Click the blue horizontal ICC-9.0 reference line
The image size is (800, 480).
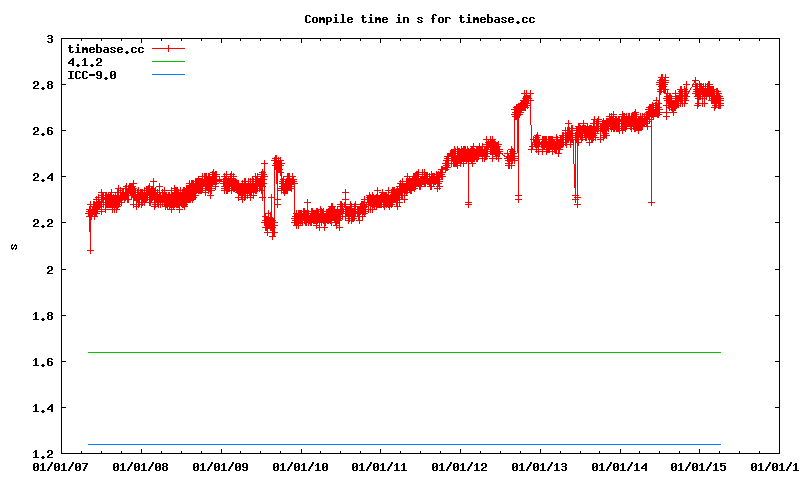point(400,444)
